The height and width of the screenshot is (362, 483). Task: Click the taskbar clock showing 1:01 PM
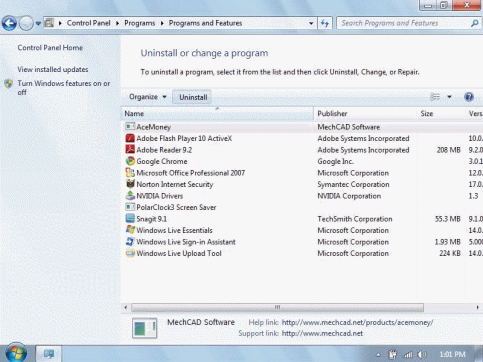452,354
